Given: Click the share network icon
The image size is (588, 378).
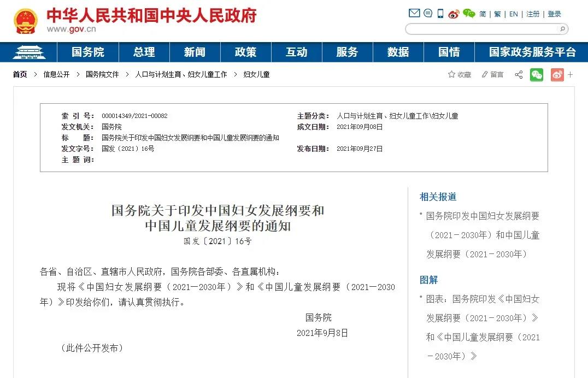Looking at the screenshot, I should (519, 75).
